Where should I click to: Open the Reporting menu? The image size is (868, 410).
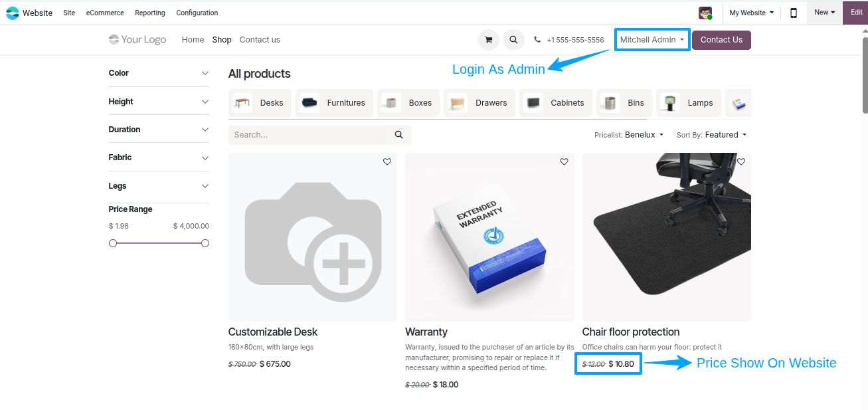pos(150,13)
